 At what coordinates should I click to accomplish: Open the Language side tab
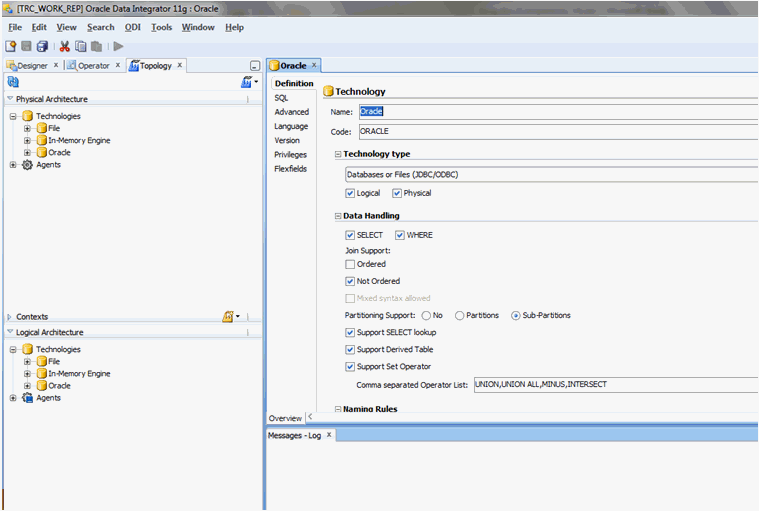291,126
